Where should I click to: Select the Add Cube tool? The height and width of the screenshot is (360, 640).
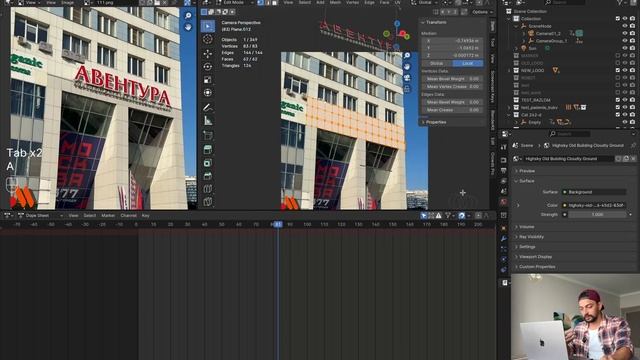208,135
